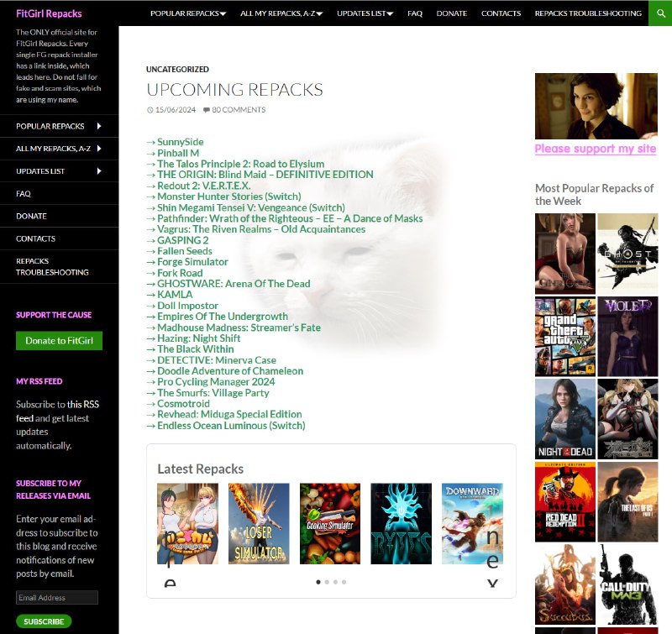The image size is (672, 634).
Task: Open the FAQ item in top menu
Action: coord(415,13)
